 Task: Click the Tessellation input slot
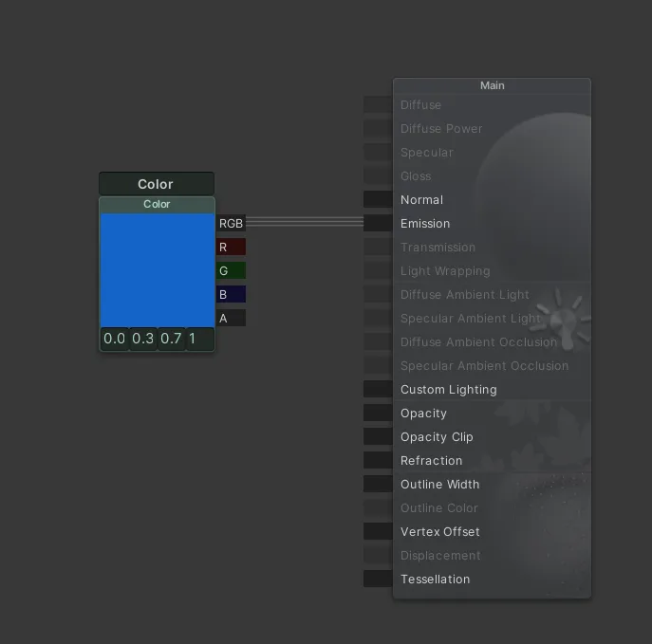(378, 580)
